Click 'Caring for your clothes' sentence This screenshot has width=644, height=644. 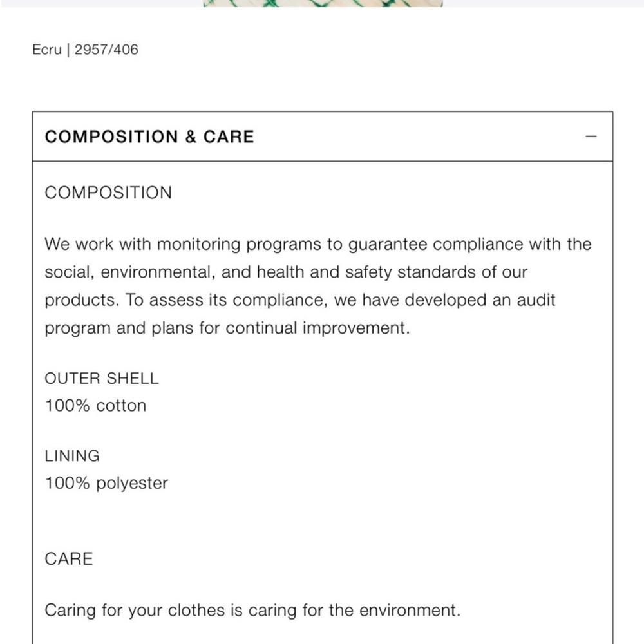252,611
